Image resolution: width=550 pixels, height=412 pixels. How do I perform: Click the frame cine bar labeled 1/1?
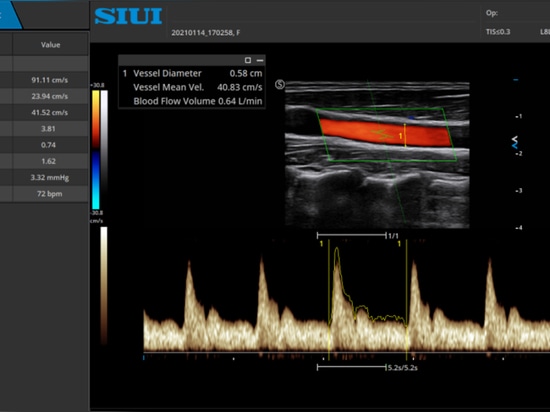pyautogui.click(x=351, y=235)
